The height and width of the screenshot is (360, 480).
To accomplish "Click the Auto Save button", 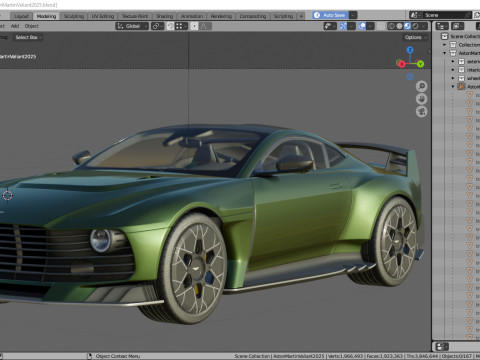I will pyautogui.click(x=330, y=15).
